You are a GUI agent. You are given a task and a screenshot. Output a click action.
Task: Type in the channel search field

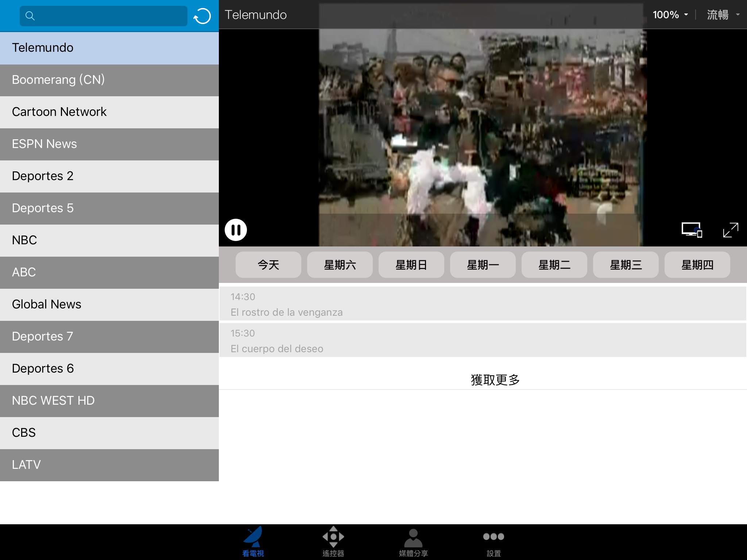click(x=109, y=16)
